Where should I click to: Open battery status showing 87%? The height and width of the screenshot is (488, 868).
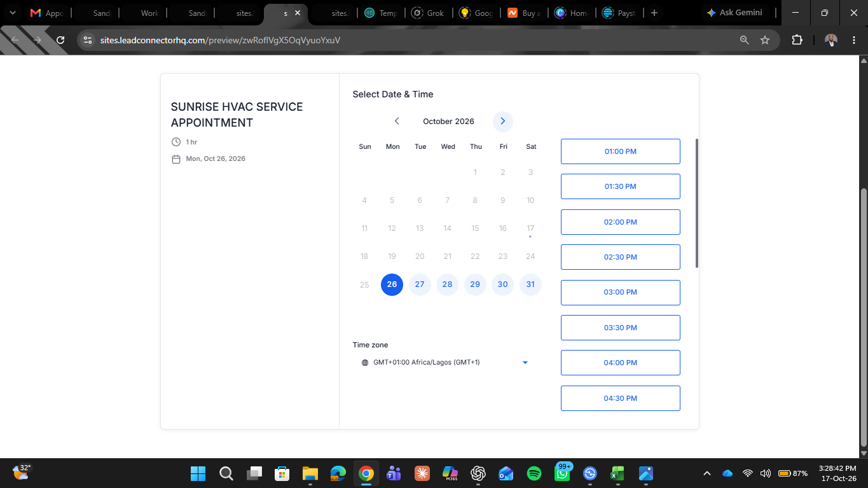pyautogui.click(x=793, y=473)
